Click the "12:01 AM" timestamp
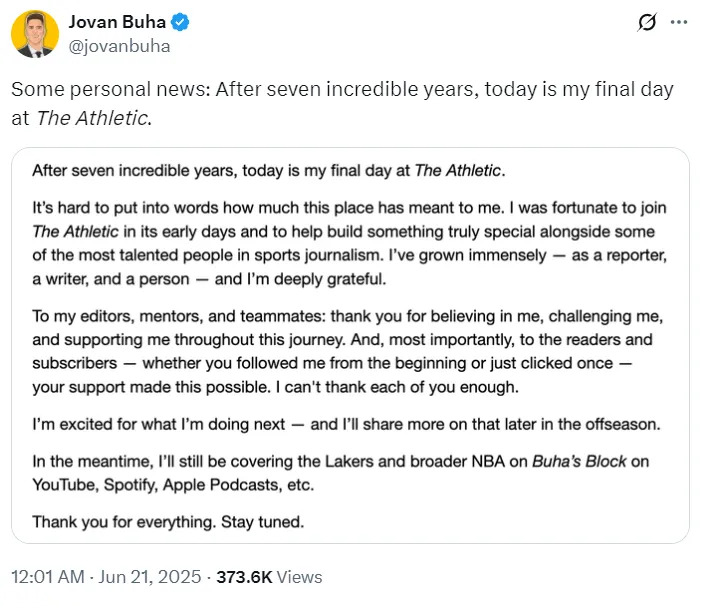 [x=48, y=577]
